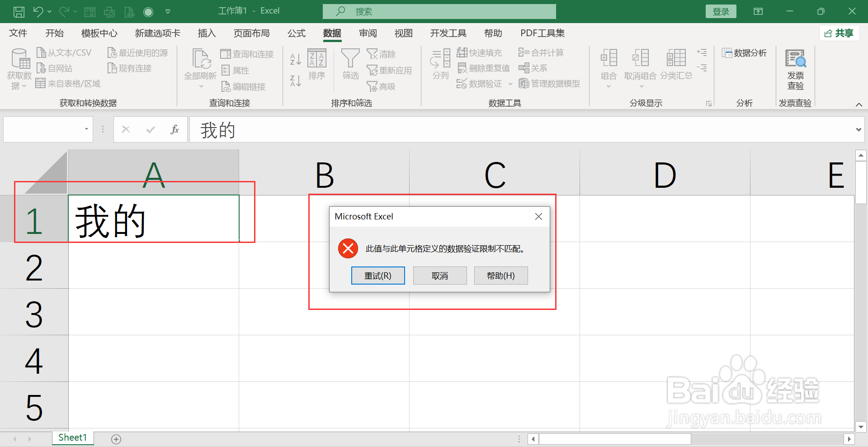Open Recent Sources (最近使用的源)
868x447 pixels.
click(x=137, y=53)
